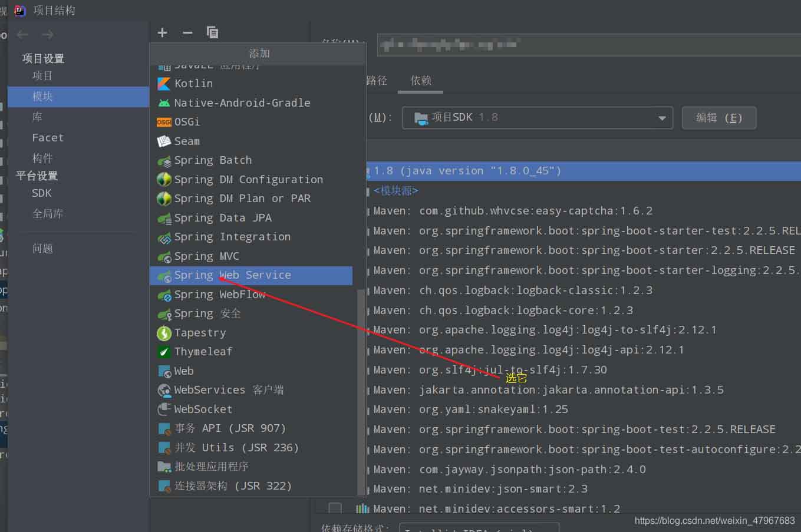Select Maven logback-core:1.2.3 row
The height and width of the screenshot is (532, 801).
[584, 310]
